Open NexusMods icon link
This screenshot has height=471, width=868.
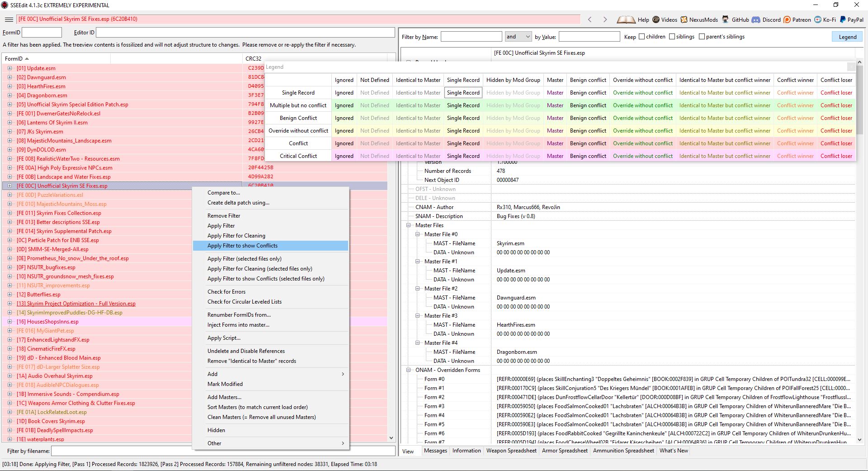pyautogui.click(x=684, y=19)
